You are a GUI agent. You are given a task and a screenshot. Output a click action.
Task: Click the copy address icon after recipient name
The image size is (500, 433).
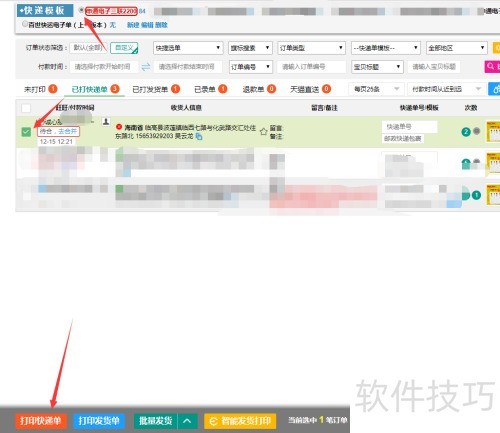coord(199,136)
